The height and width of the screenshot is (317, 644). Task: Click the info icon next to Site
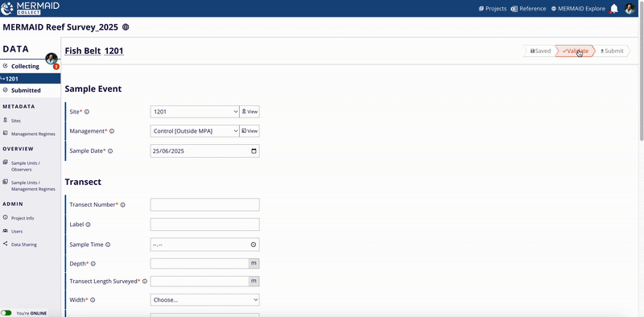click(x=87, y=112)
